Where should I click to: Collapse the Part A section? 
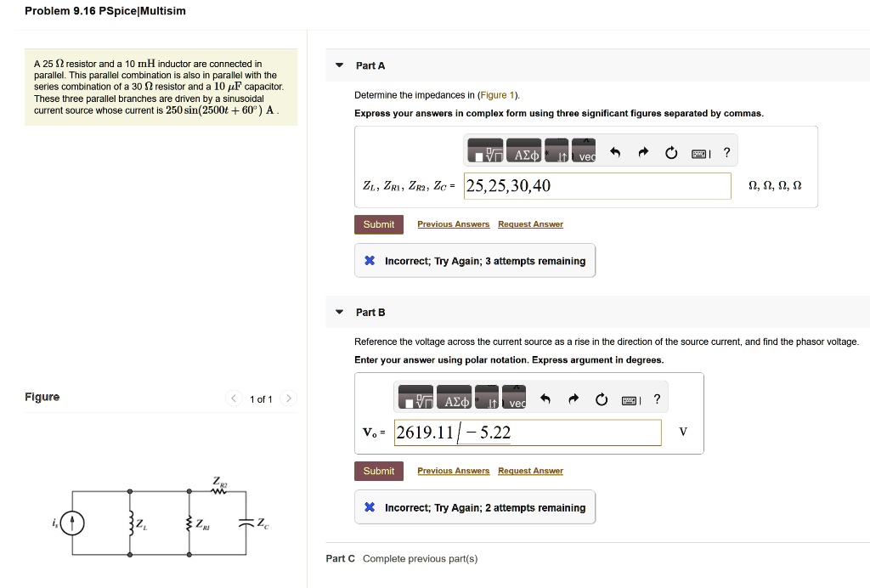340,65
